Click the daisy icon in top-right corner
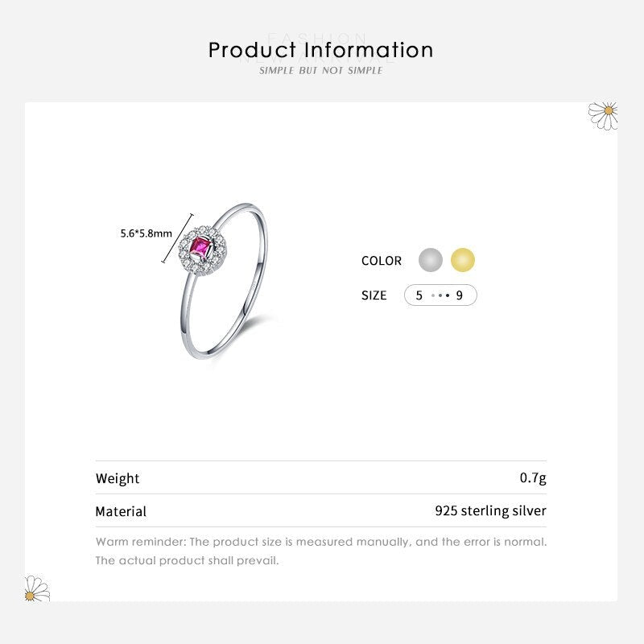This screenshot has width=644, height=644. tap(604, 114)
